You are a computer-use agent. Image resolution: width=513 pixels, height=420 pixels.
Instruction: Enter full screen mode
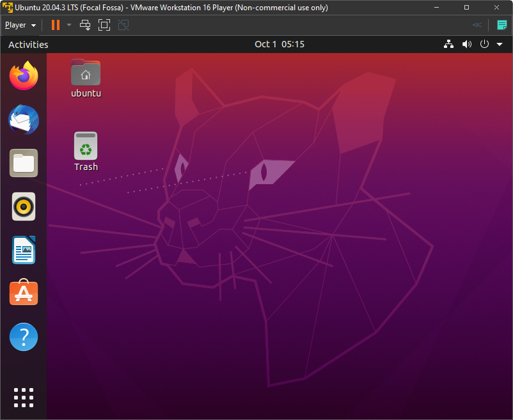coord(104,25)
